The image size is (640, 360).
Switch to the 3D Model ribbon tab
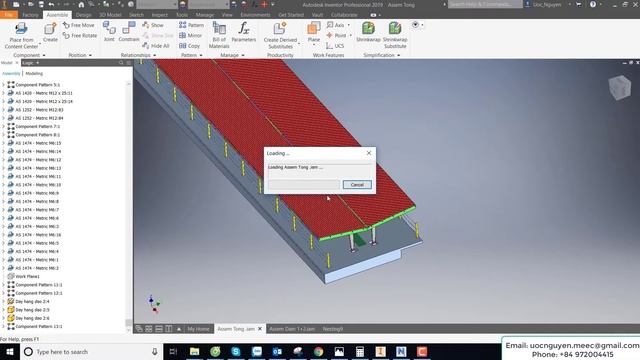[x=110, y=15]
